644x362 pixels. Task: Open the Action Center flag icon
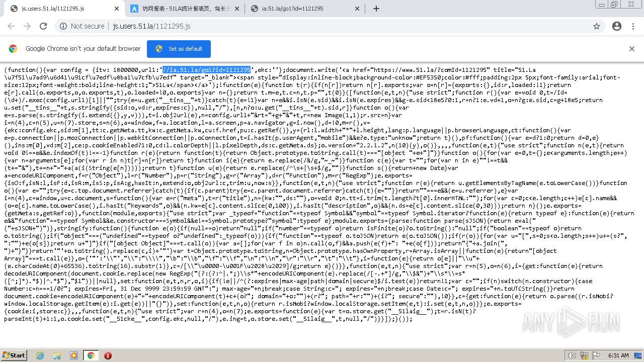(x=595, y=355)
